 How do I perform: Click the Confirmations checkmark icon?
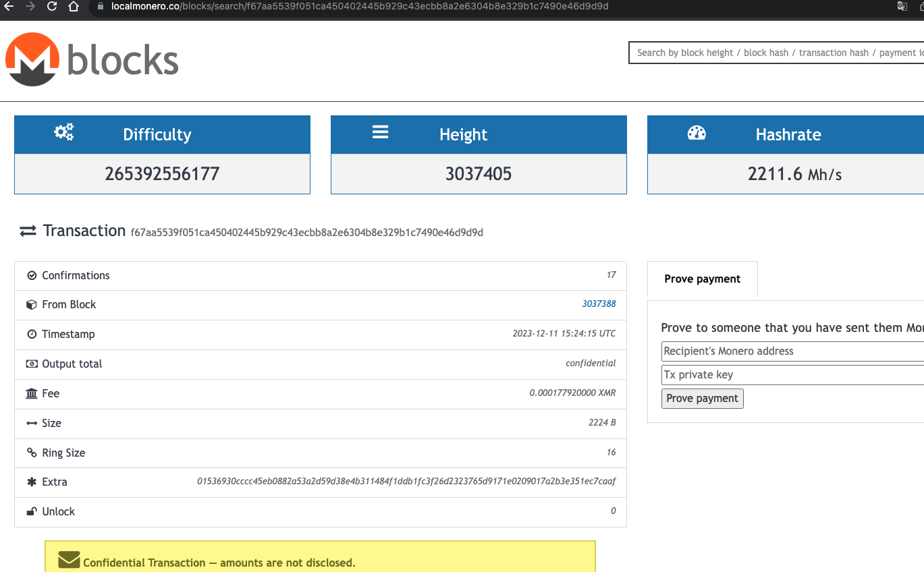(31, 276)
